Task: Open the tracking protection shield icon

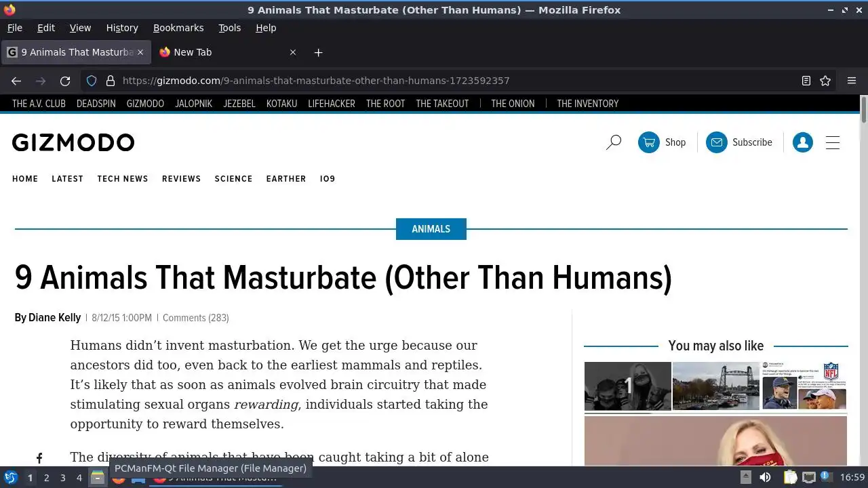Action: pos(92,81)
